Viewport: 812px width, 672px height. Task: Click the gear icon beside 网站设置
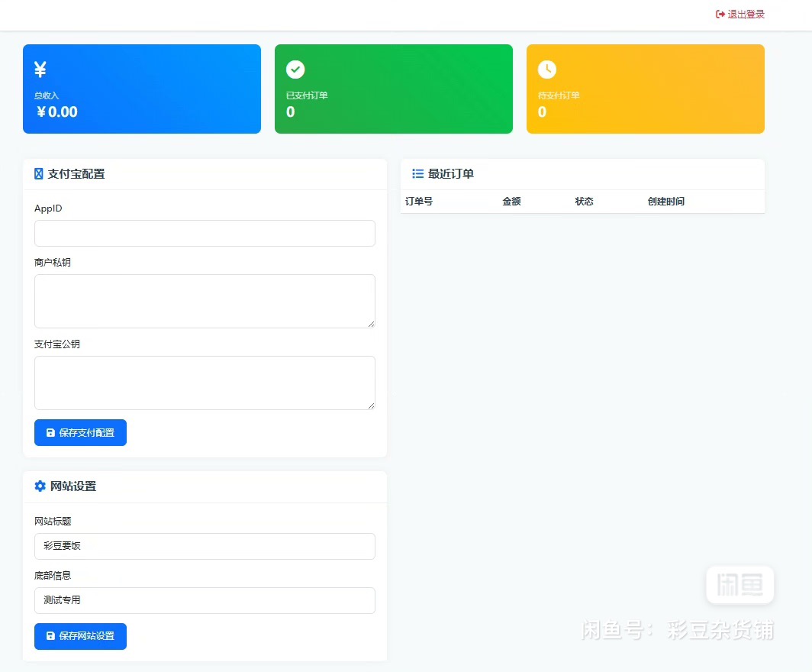pyautogui.click(x=40, y=486)
